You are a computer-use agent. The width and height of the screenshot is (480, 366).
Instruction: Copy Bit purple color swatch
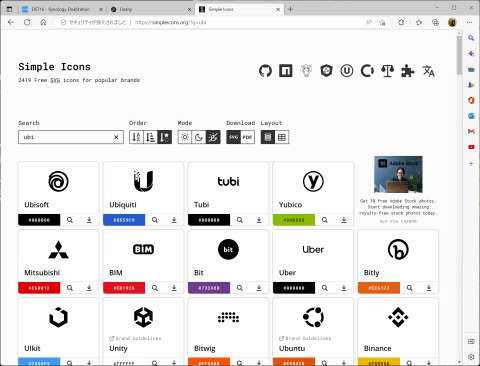click(x=209, y=288)
